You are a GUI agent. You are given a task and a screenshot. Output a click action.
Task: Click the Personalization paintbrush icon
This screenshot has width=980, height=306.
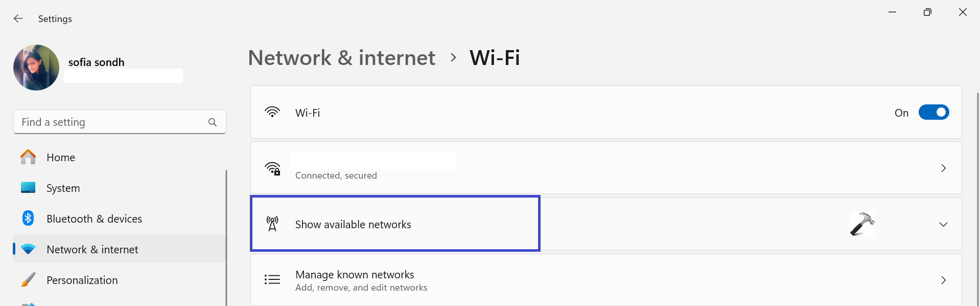pos(28,280)
